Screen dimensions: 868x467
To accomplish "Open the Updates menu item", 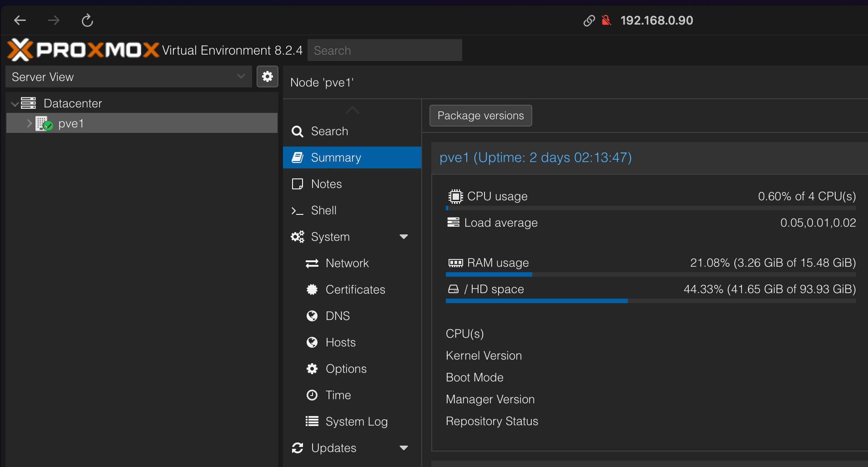I will pyautogui.click(x=352, y=448).
